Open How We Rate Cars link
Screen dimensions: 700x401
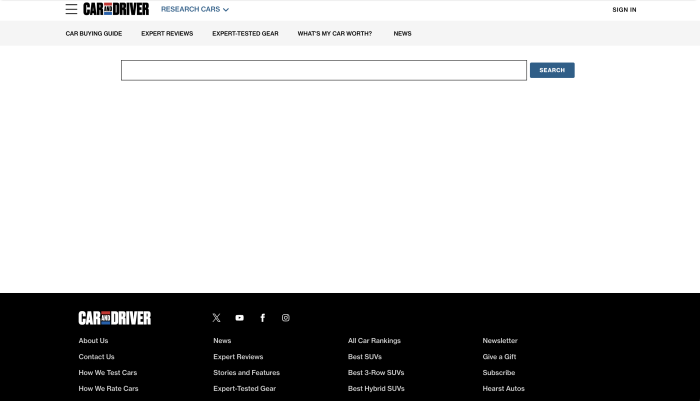tap(108, 388)
